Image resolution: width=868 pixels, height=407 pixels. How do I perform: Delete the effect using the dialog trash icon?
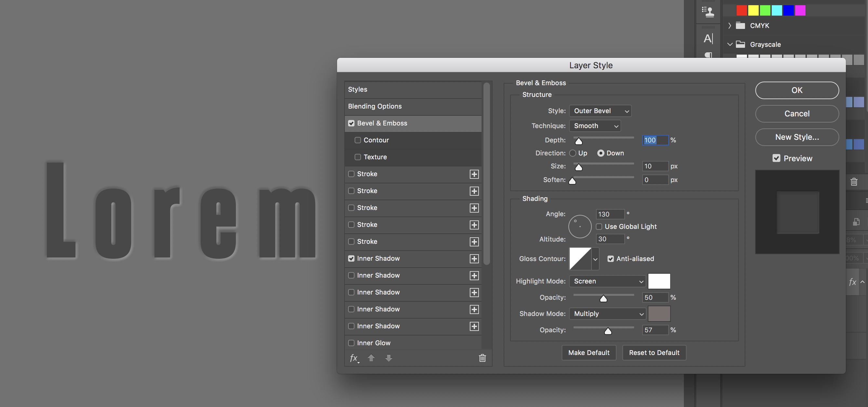482,358
